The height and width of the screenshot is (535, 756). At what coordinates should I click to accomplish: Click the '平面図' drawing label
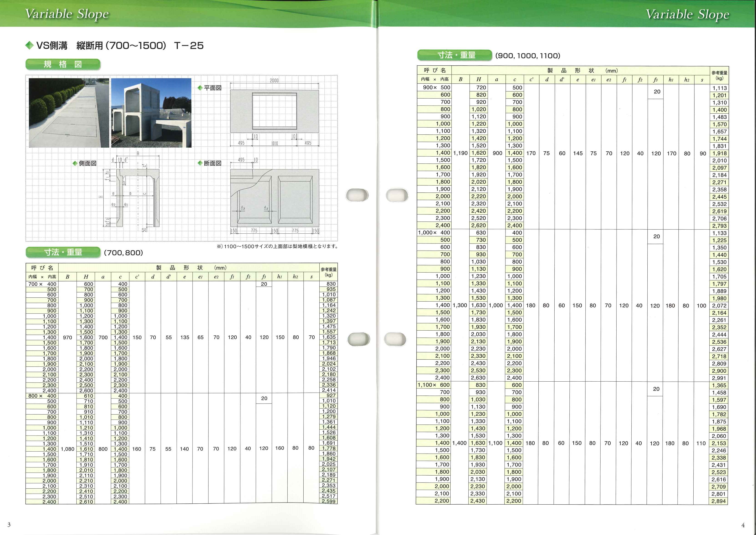pos(212,88)
